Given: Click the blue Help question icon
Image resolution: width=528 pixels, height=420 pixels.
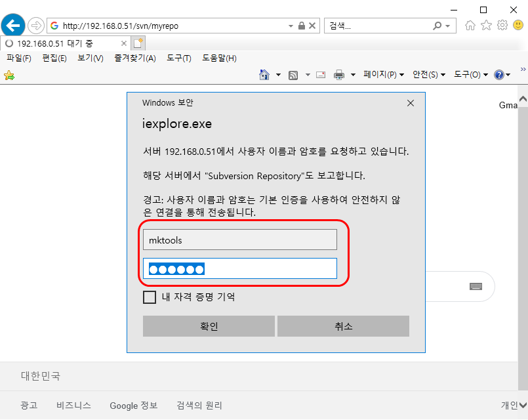Looking at the screenshot, I should pyautogui.click(x=499, y=74).
